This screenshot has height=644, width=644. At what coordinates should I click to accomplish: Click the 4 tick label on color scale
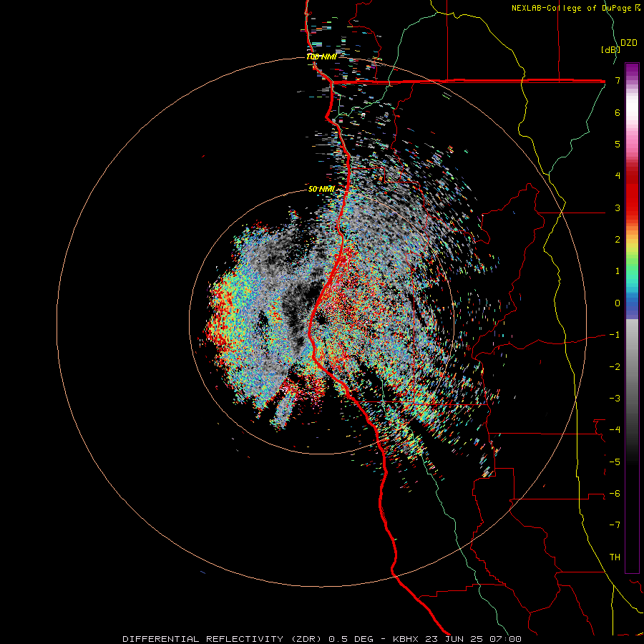[x=618, y=176]
